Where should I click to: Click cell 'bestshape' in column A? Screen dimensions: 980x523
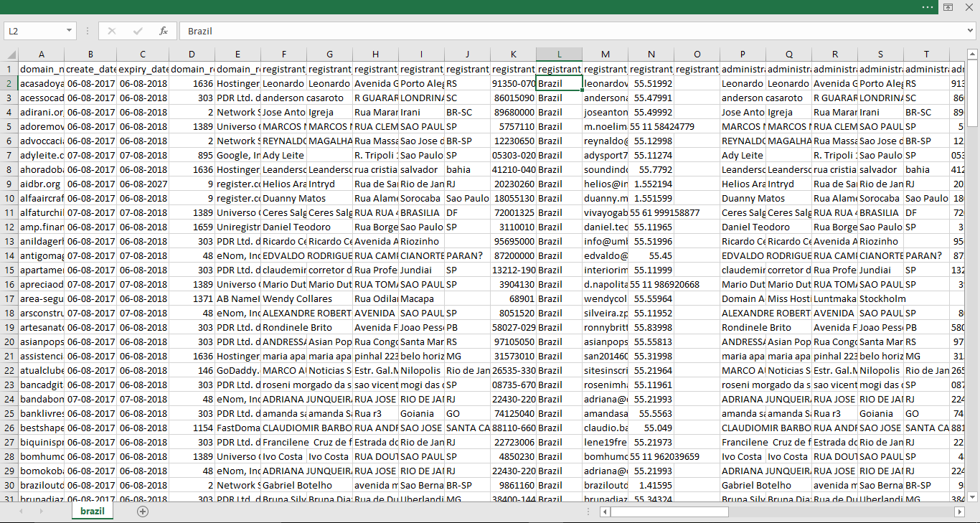pyautogui.click(x=41, y=428)
